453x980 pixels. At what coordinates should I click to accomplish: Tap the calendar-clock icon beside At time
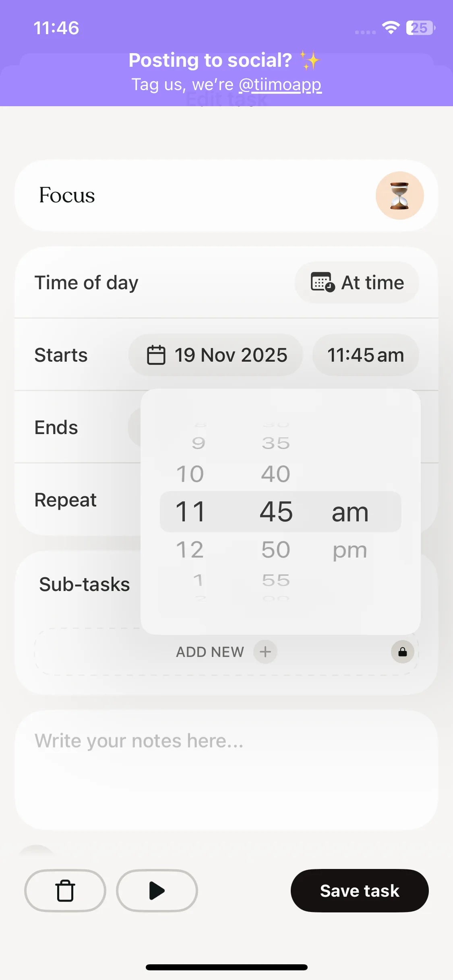point(323,282)
